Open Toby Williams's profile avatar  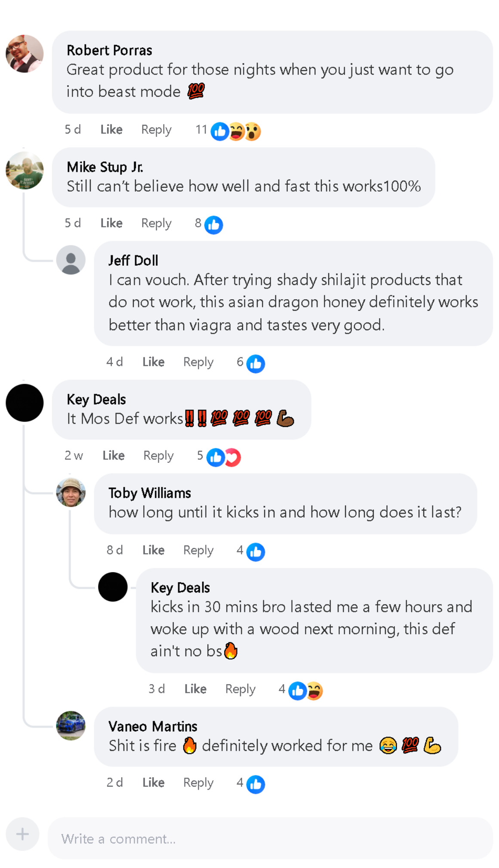pyautogui.click(x=71, y=492)
